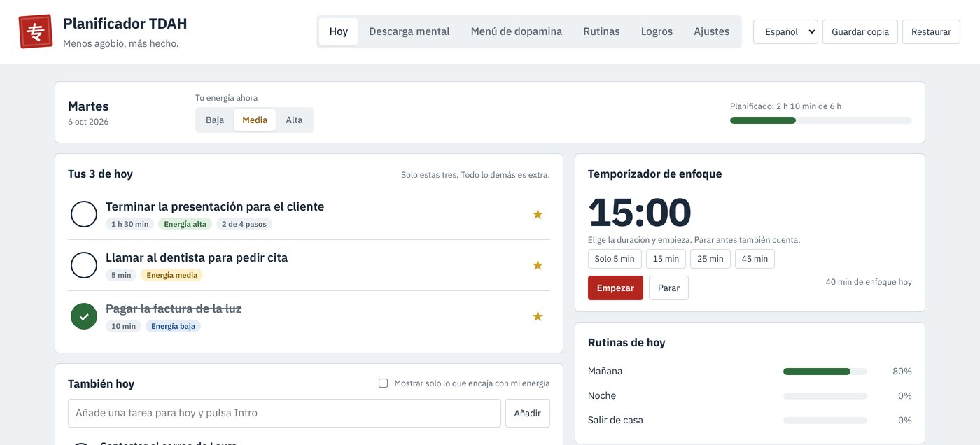Select the 'Solo 5 min' duration

point(615,259)
